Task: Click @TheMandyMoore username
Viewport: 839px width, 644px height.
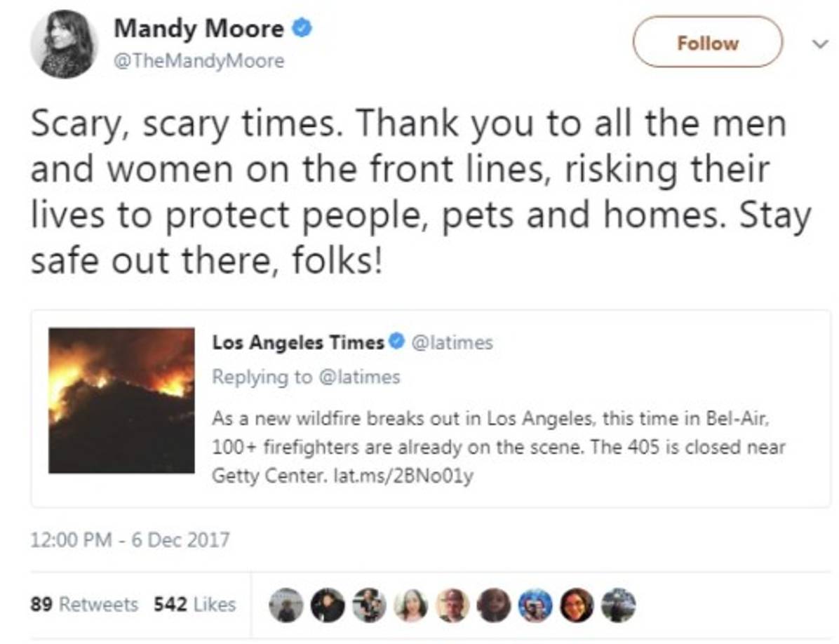Action: pos(199,61)
